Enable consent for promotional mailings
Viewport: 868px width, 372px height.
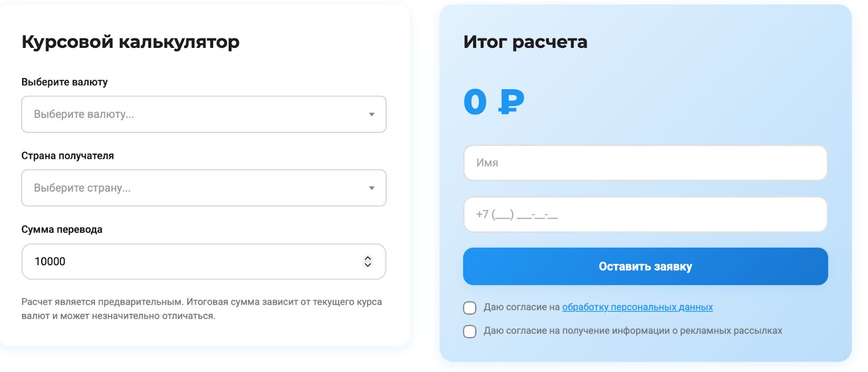coord(469,331)
